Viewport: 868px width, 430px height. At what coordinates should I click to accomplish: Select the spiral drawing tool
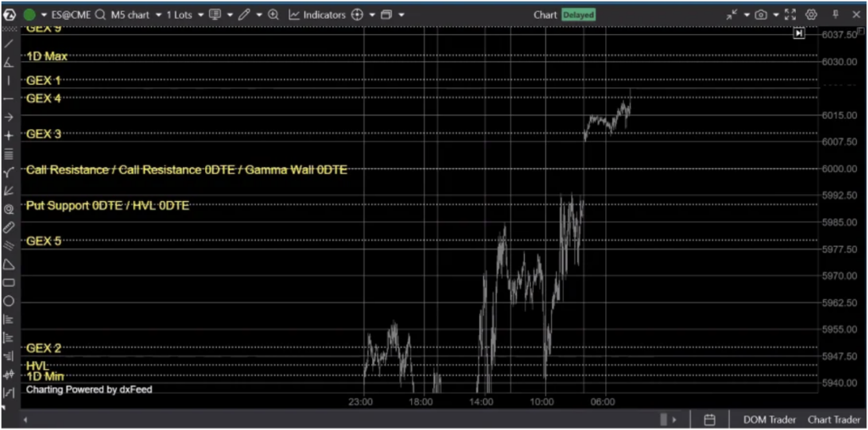[8, 209]
